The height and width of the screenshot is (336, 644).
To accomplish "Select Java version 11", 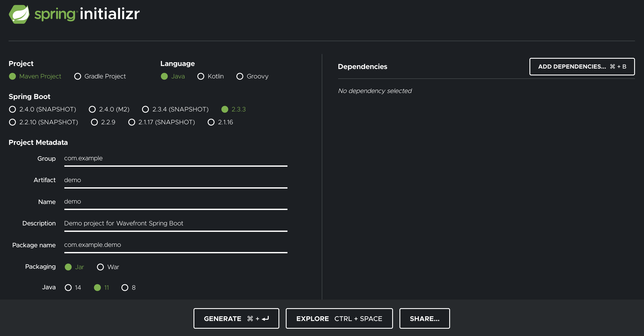I will 101,288.
